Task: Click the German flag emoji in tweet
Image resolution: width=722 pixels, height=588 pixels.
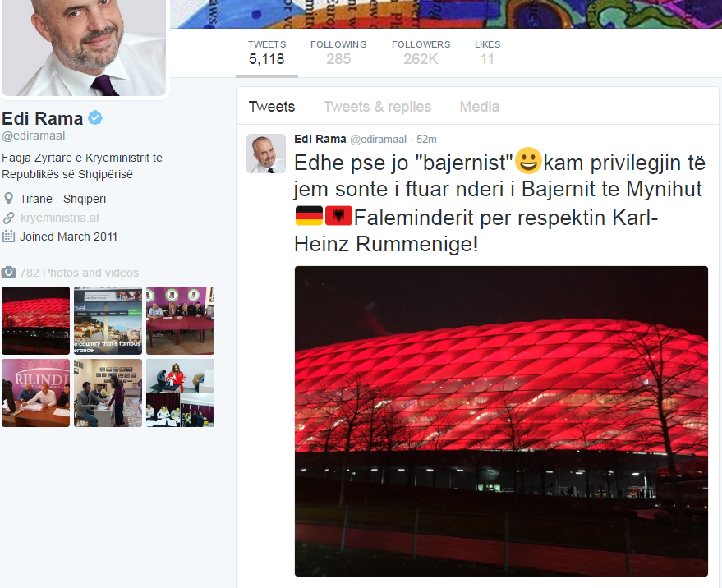Action: (x=309, y=216)
